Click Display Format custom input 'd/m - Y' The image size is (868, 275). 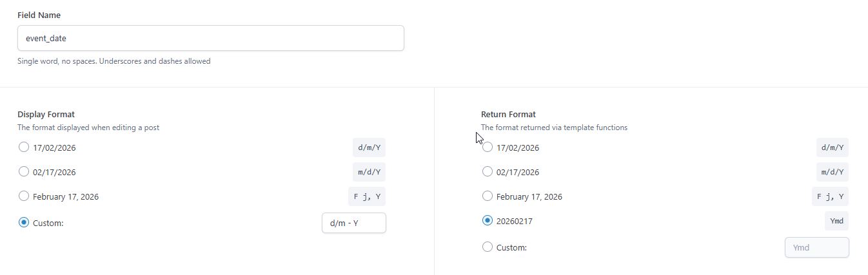click(353, 223)
